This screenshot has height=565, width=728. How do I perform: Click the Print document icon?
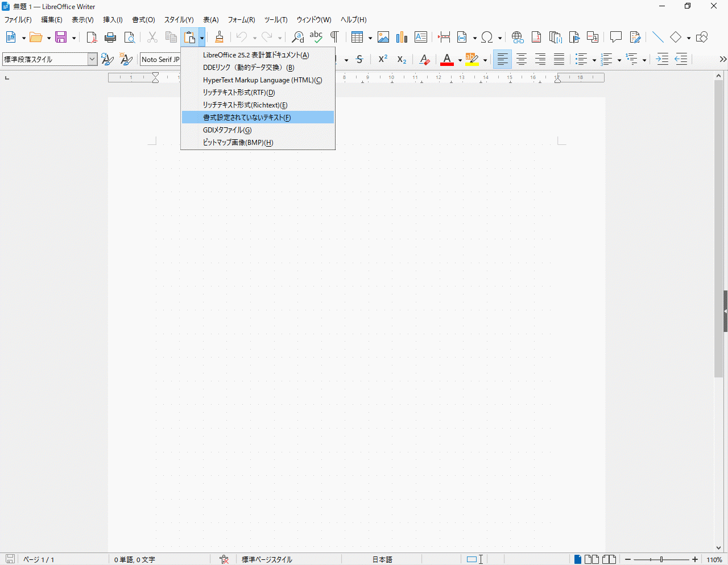tap(110, 38)
